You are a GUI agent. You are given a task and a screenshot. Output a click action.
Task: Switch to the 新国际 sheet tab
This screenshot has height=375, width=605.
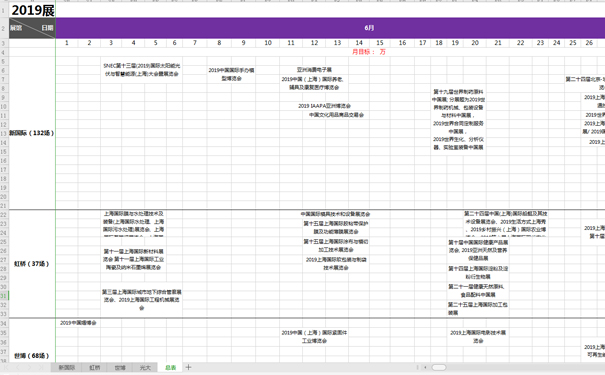(x=66, y=368)
